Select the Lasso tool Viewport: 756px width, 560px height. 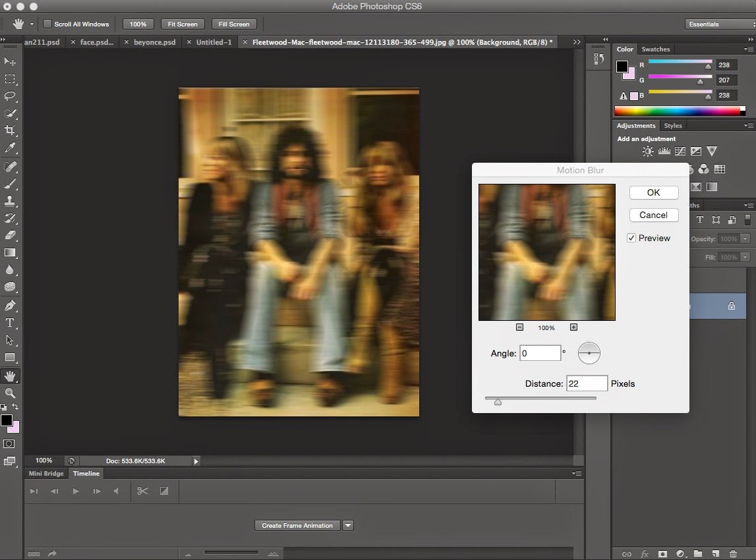click(10, 96)
